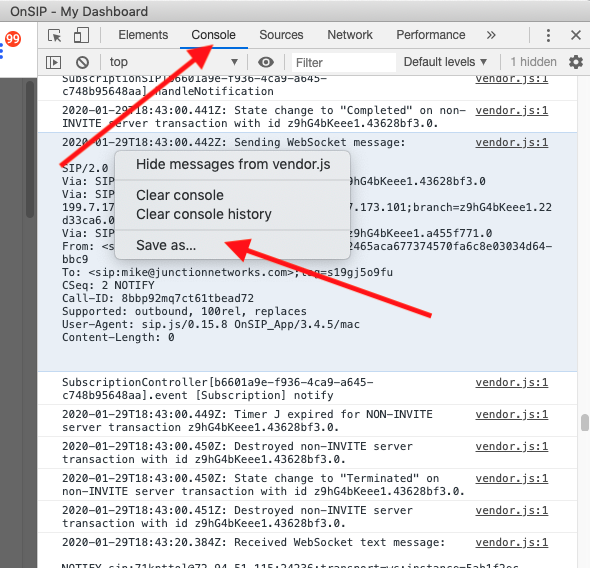The height and width of the screenshot is (568, 590).
Task: Open the Network tab
Action: (350, 35)
